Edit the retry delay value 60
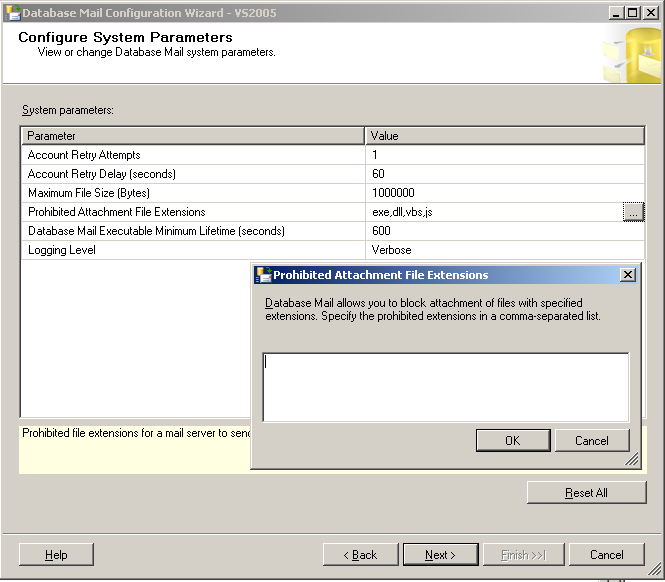This screenshot has height=582, width=665. [505, 174]
